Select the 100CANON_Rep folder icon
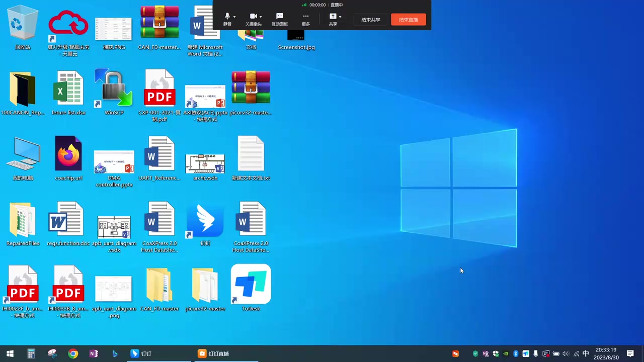 (x=23, y=94)
